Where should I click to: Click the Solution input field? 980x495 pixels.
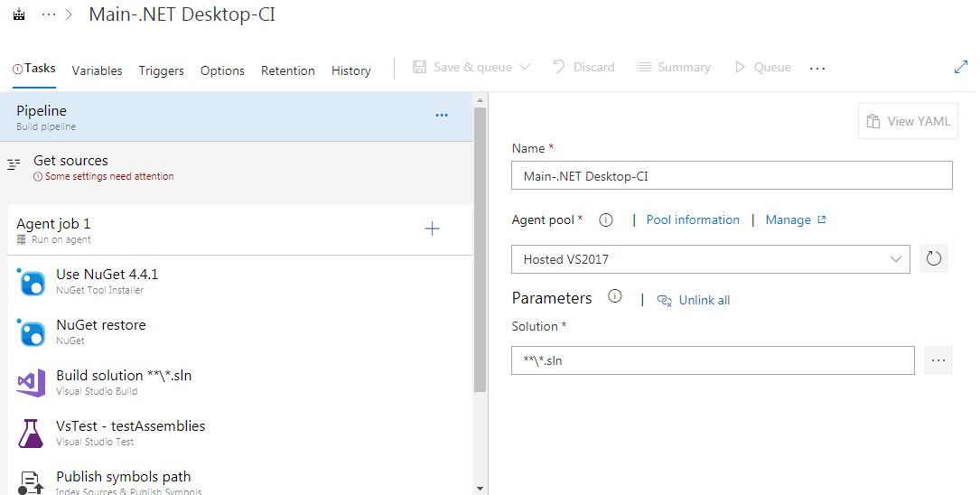(x=713, y=360)
